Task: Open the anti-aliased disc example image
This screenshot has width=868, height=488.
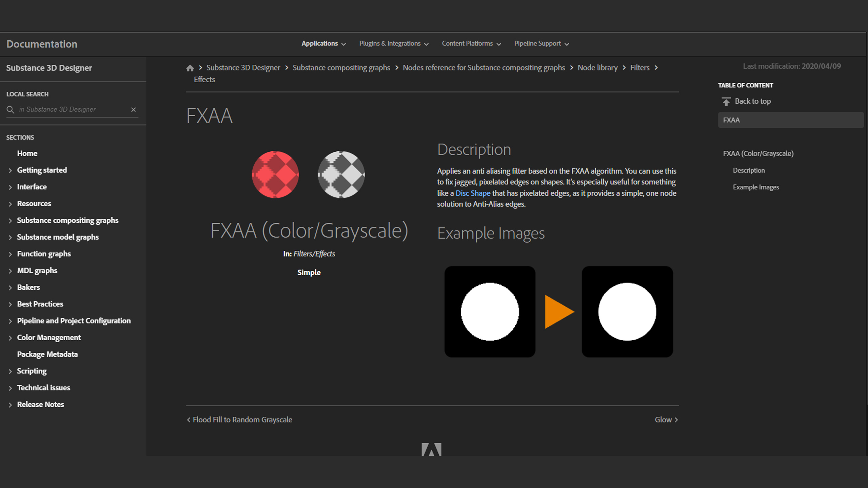Action: [627, 311]
